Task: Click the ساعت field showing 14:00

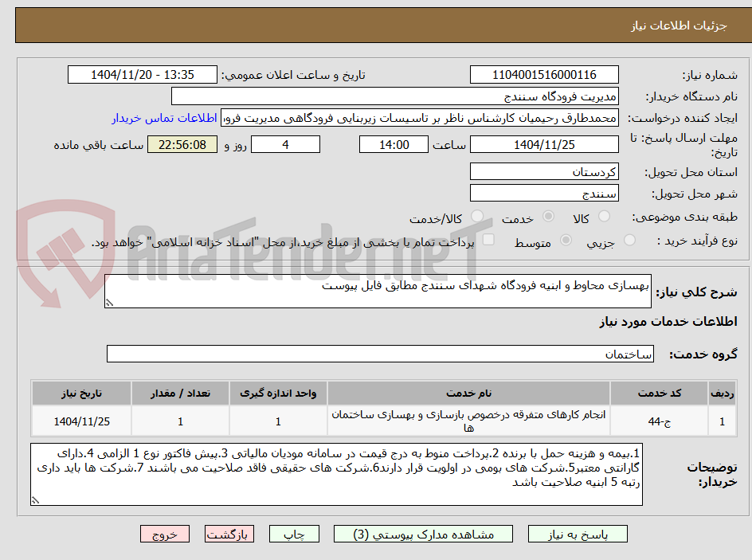Action: pos(394,144)
